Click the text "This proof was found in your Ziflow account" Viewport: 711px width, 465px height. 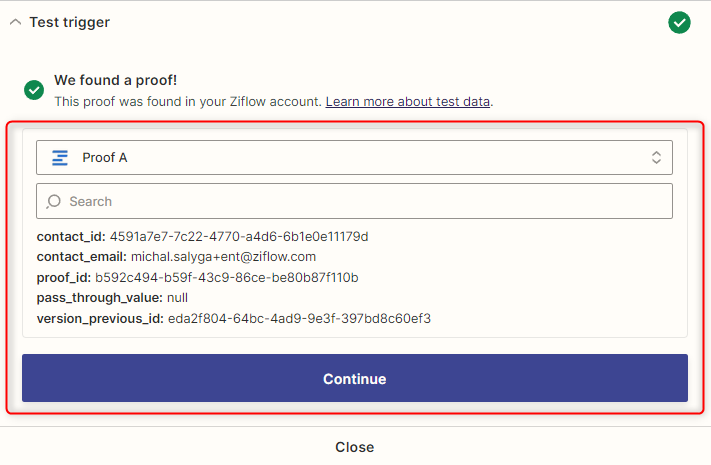point(187,101)
